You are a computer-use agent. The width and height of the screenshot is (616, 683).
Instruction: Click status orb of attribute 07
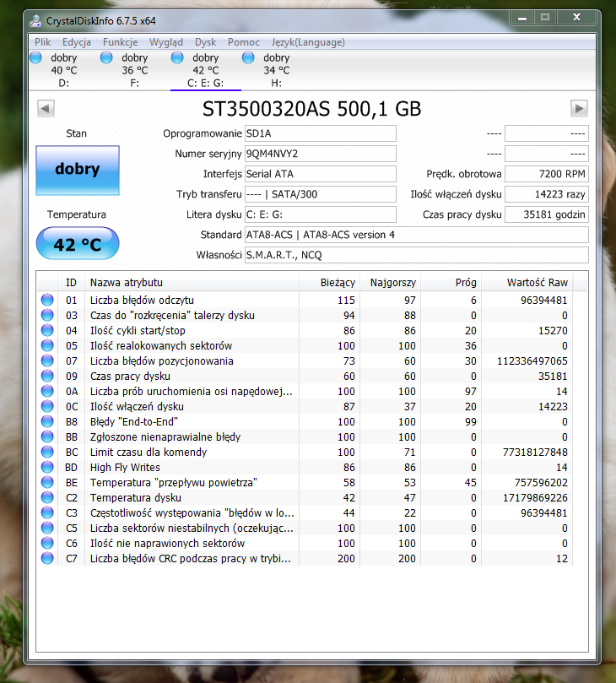click(x=47, y=360)
